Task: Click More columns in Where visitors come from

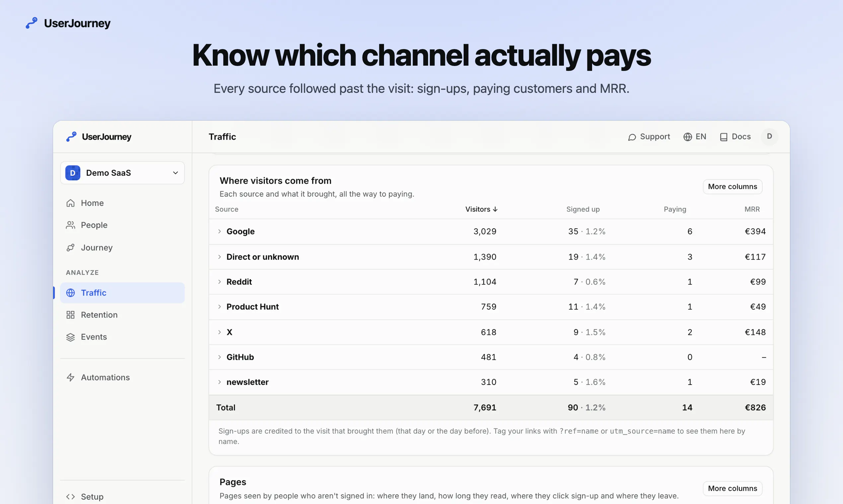Action: (732, 186)
